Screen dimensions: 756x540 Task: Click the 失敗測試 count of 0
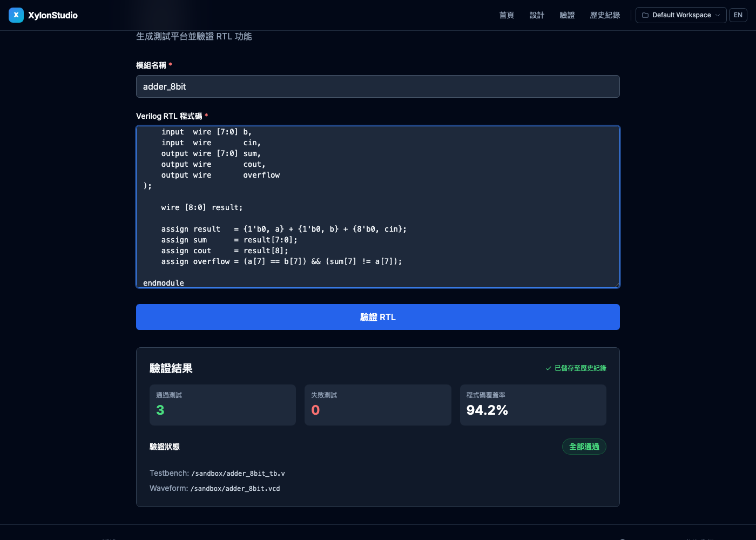coord(315,410)
